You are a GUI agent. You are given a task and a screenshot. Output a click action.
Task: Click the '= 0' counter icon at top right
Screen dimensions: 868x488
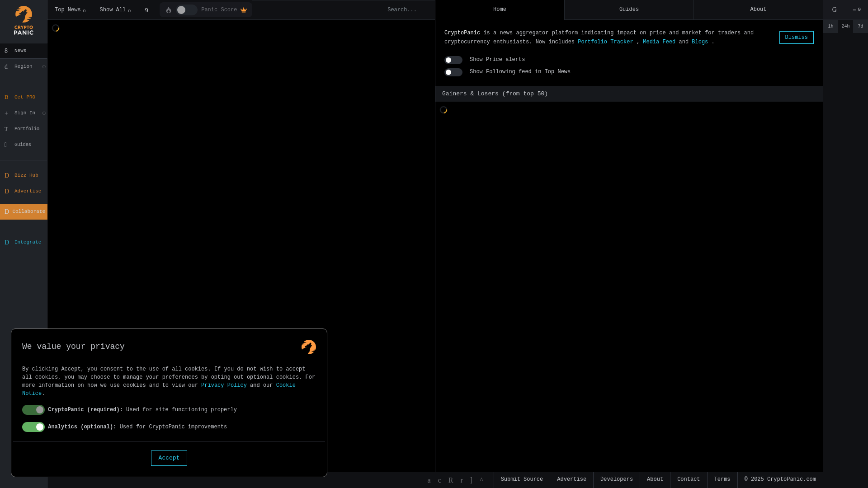[857, 10]
